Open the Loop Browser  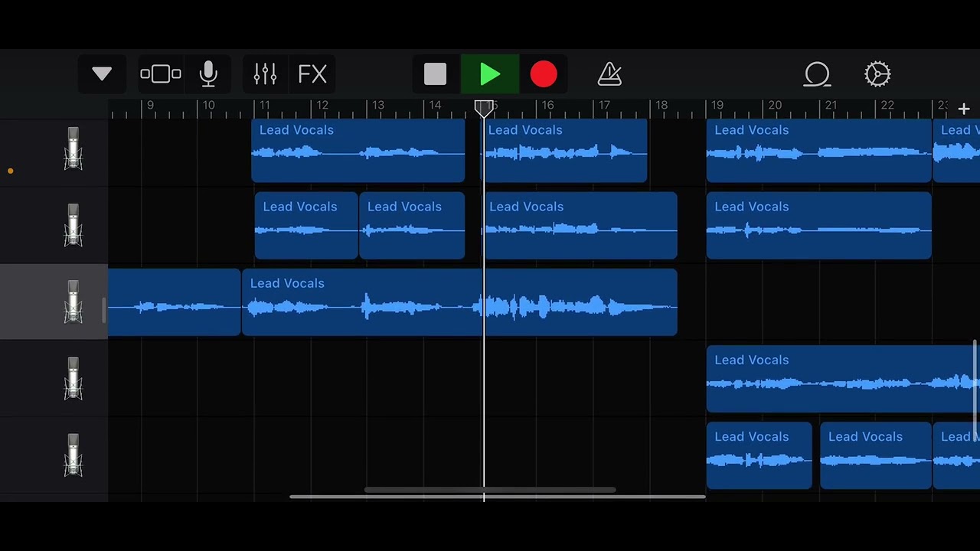click(817, 74)
